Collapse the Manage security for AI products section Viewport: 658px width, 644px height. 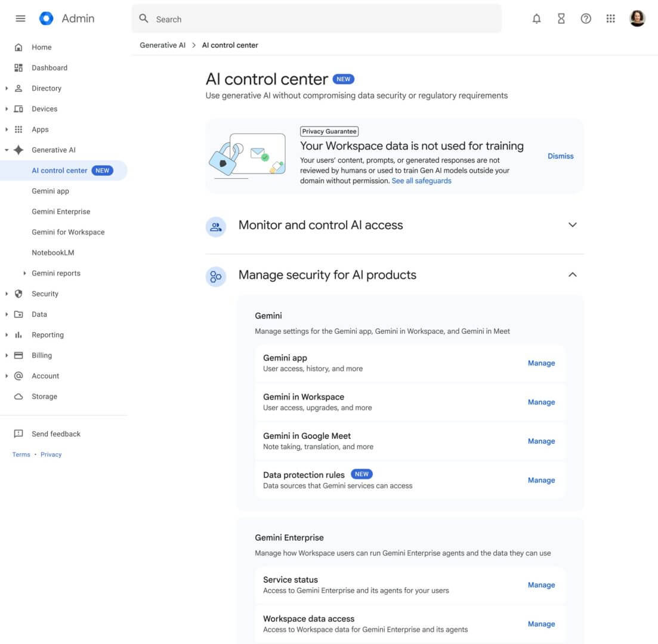pyautogui.click(x=572, y=275)
